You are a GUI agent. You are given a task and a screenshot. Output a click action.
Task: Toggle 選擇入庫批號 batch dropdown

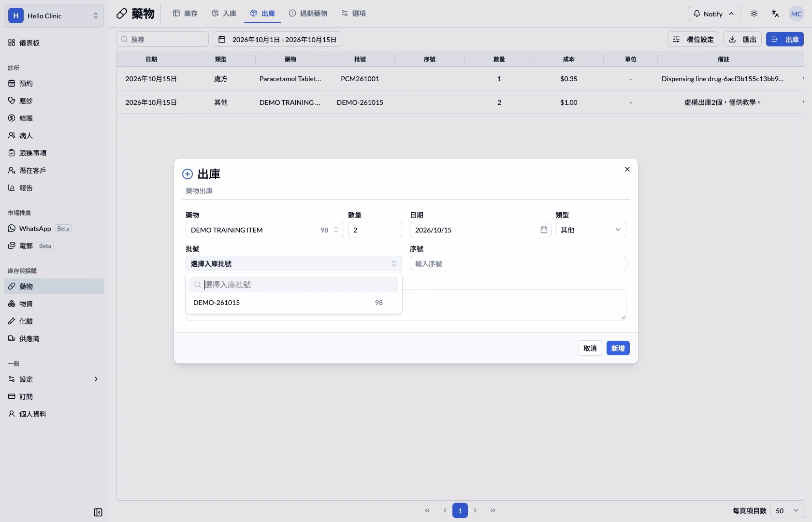(x=293, y=263)
